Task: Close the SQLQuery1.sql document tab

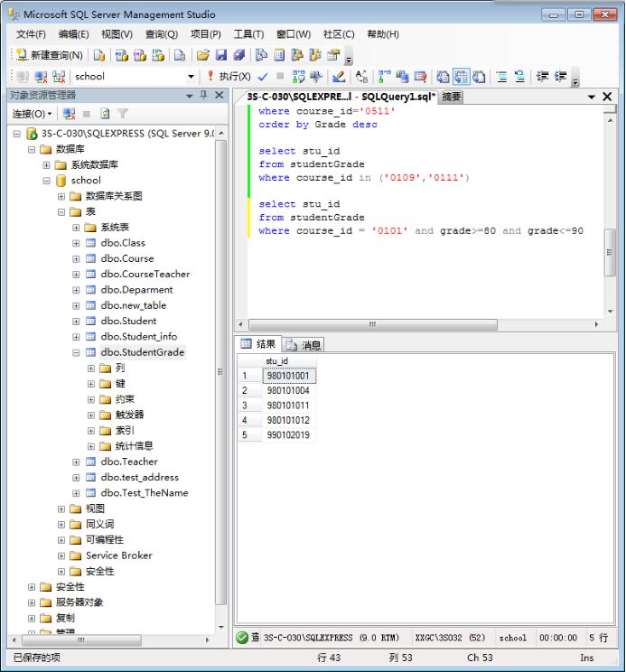Action: click(607, 97)
